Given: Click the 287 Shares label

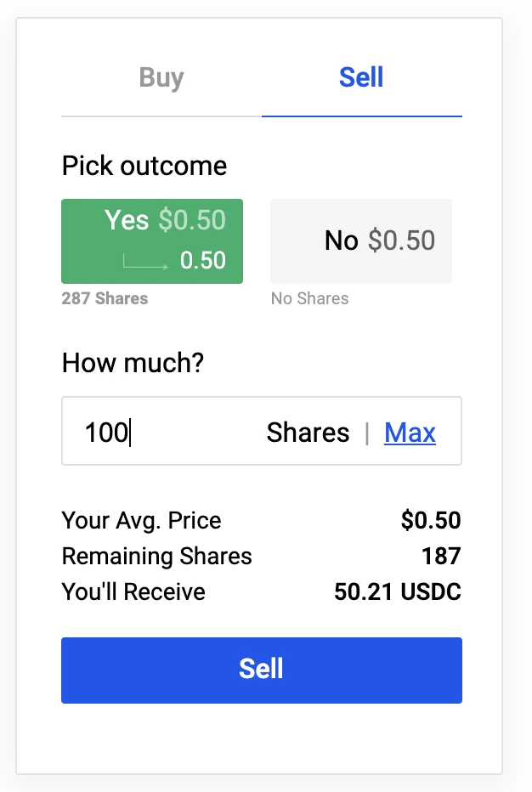Looking at the screenshot, I should click(105, 298).
